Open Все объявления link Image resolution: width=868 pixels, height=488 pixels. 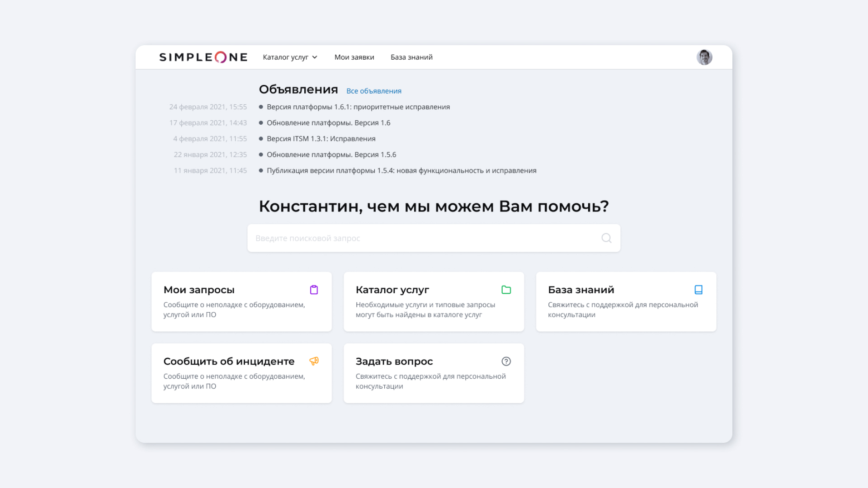[374, 91]
